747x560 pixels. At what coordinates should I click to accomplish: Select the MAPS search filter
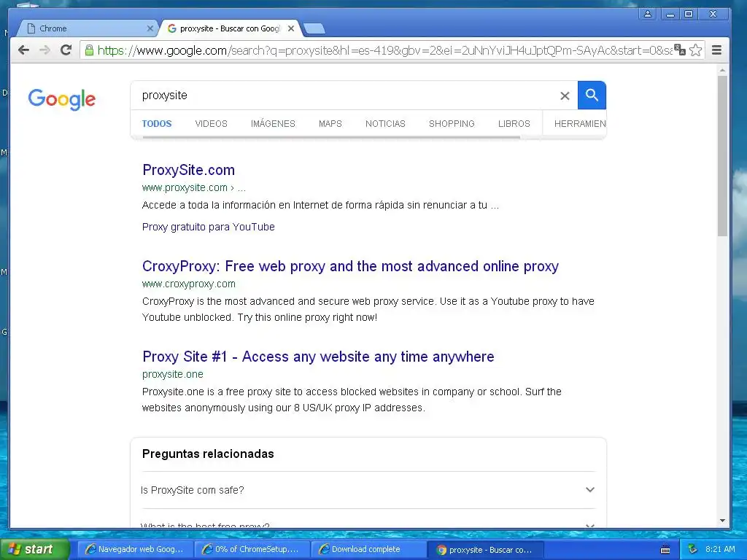[330, 124]
